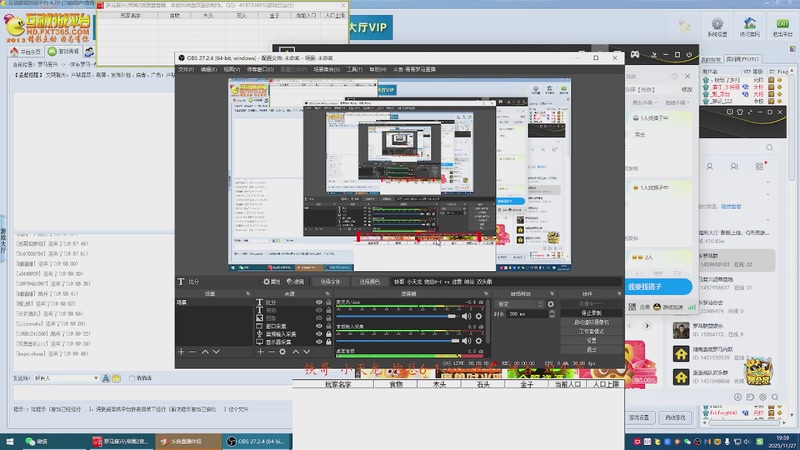The width and height of the screenshot is (800, 450).
Task: Click 工作室模式 in OBS controls
Action: (x=591, y=331)
